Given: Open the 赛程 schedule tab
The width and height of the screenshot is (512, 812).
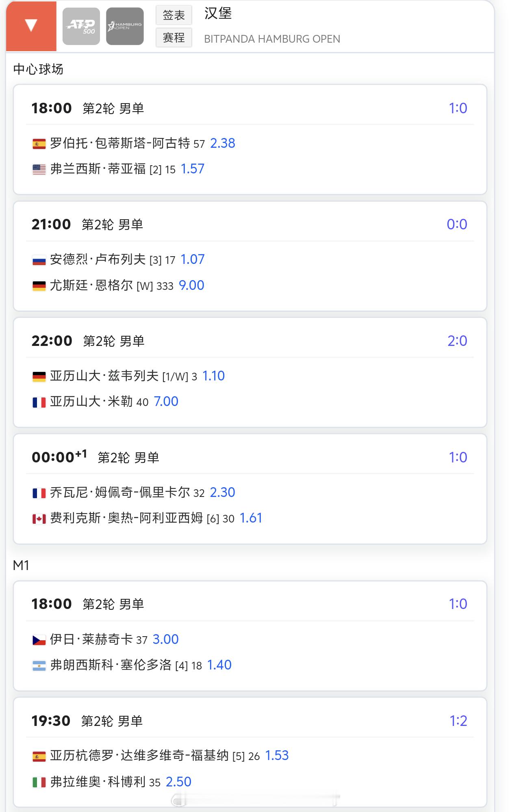Looking at the screenshot, I should tap(174, 38).
